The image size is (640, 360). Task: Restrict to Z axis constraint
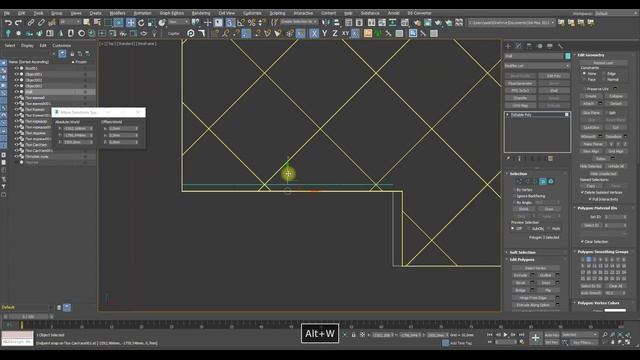pyautogui.click(x=335, y=33)
